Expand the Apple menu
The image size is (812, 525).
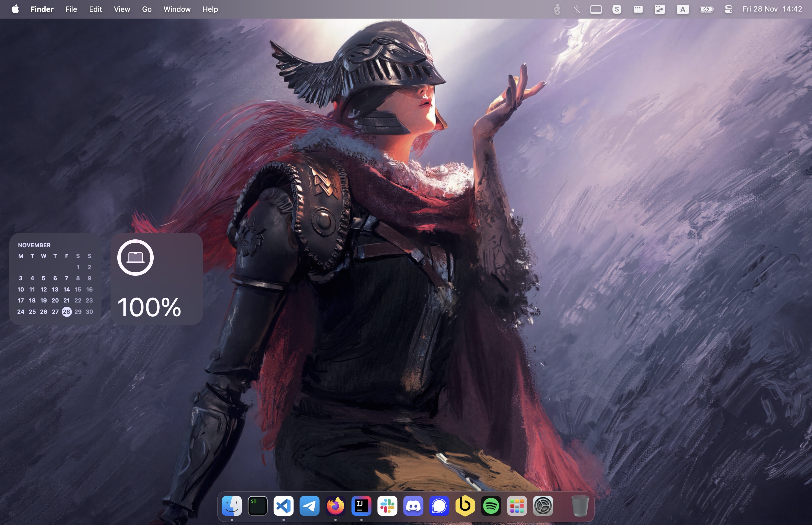point(15,9)
